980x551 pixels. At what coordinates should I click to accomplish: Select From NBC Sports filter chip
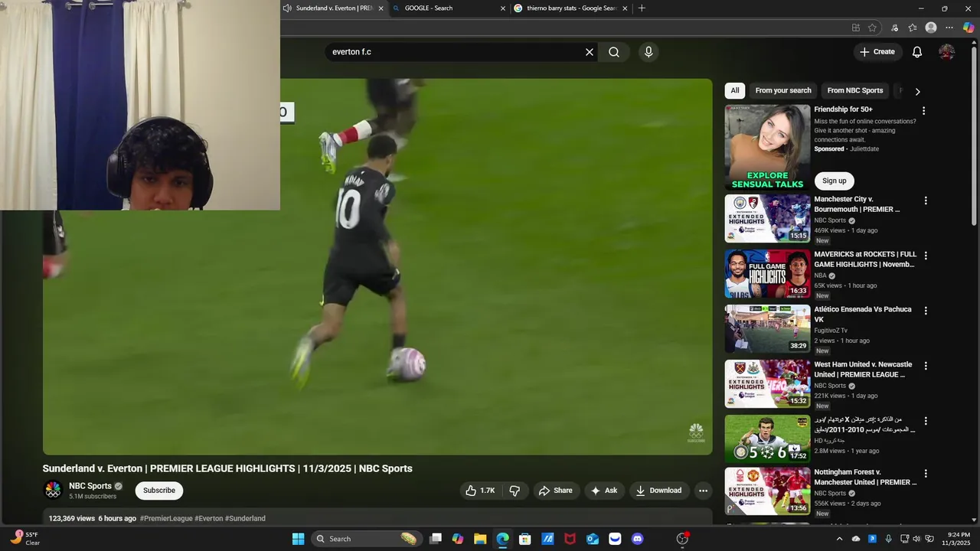(855, 90)
